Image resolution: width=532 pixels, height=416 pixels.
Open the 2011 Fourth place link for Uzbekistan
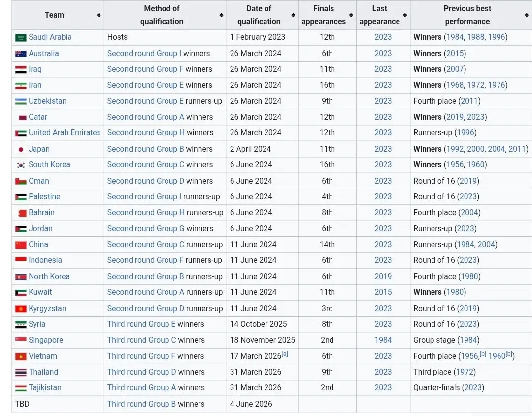[469, 101]
